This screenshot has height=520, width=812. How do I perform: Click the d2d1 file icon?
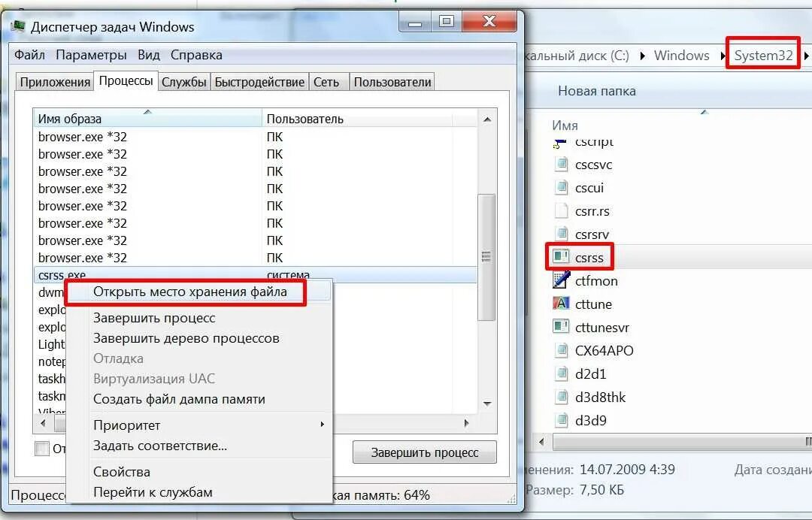point(561,373)
